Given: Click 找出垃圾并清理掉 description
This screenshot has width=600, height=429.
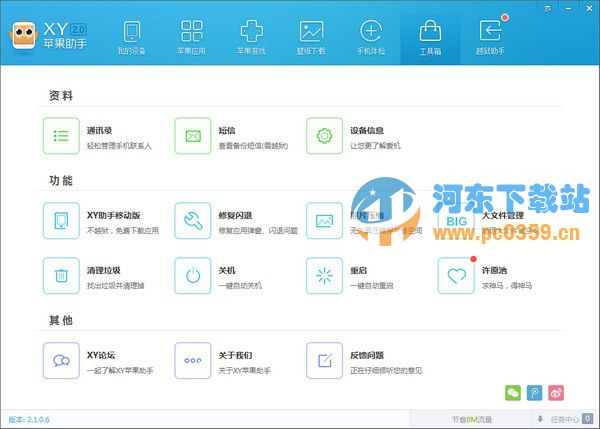Looking at the screenshot, I should (116, 285).
